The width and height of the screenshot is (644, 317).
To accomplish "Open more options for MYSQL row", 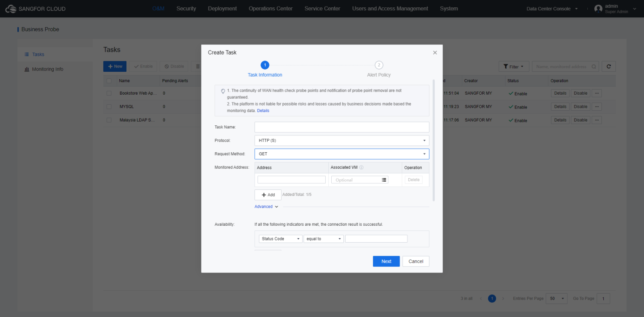I will (x=597, y=107).
